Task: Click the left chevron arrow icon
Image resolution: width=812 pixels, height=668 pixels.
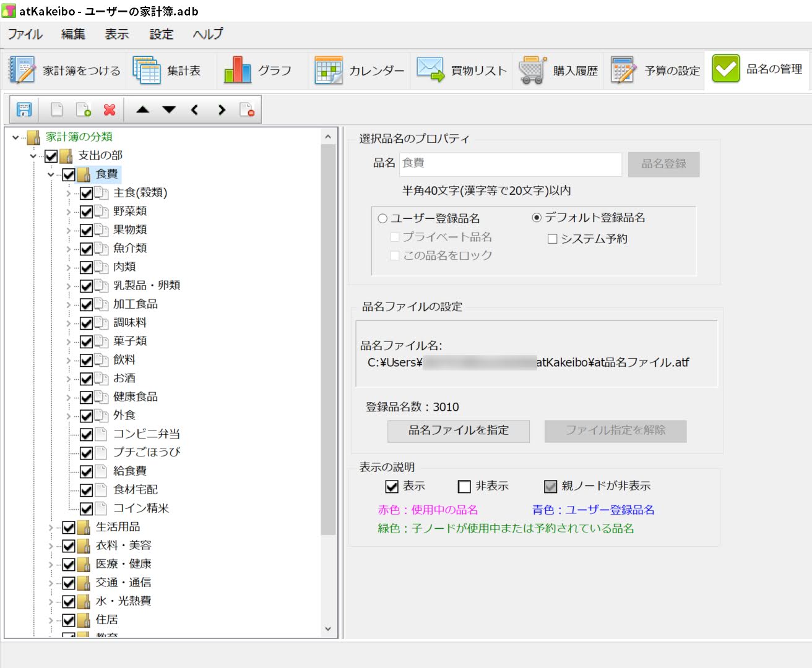Action: (195, 110)
